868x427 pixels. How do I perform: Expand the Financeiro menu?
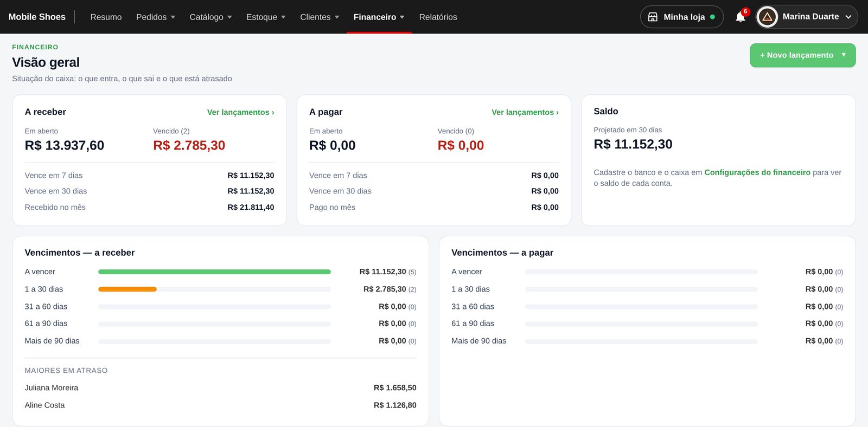pos(379,17)
